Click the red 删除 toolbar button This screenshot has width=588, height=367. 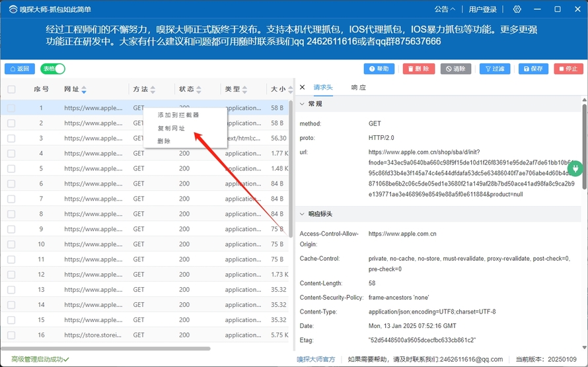418,69
